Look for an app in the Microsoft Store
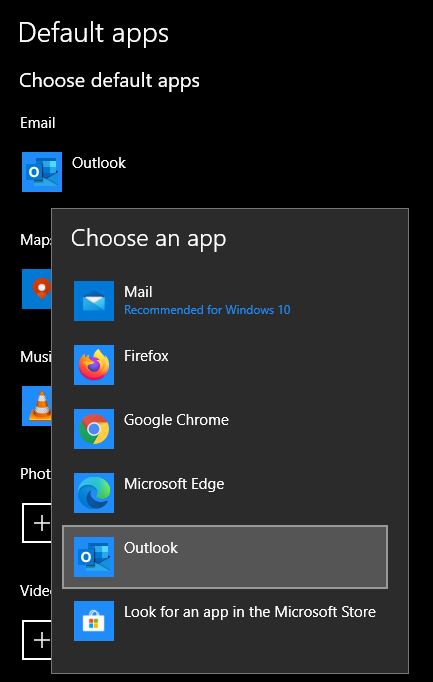Image resolution: width=433 pixels, height=682 pixels. pos(225,621)
